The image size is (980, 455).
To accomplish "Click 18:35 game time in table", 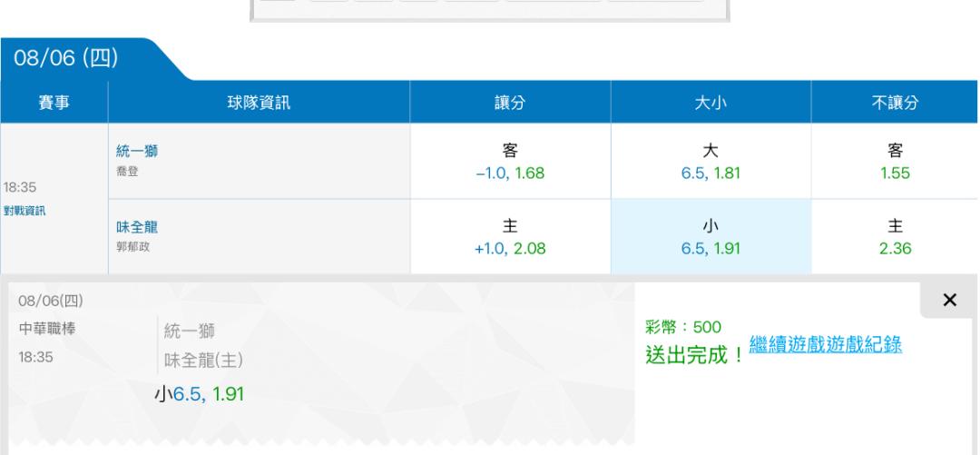I will tap(20, 187).
